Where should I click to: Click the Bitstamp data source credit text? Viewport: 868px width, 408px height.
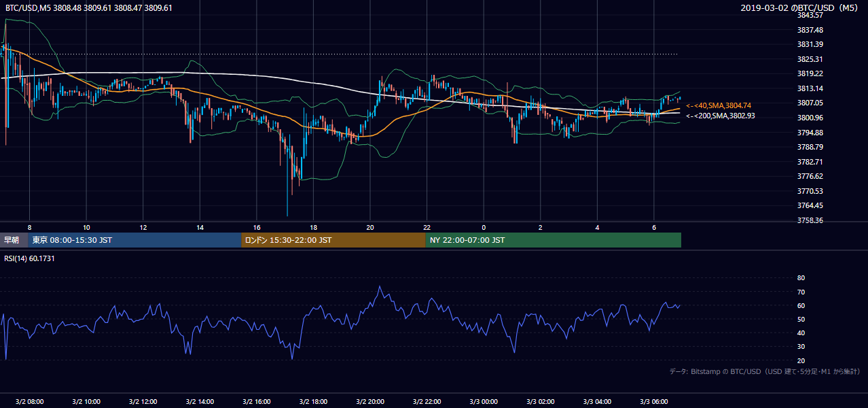[x=765, y=371]
